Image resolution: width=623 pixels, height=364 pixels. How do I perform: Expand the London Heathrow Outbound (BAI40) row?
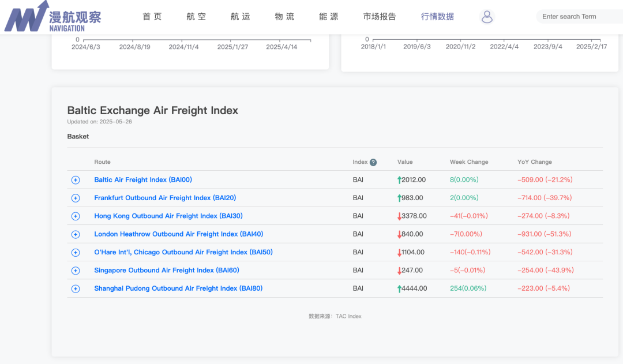pos(76,234)
